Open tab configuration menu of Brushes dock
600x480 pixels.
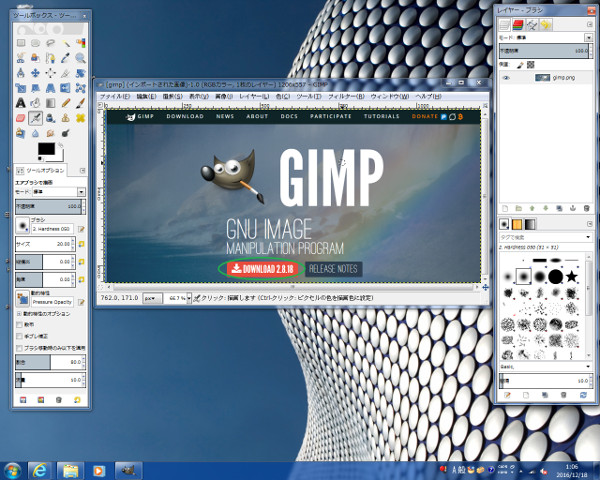(x=589, y=224)
